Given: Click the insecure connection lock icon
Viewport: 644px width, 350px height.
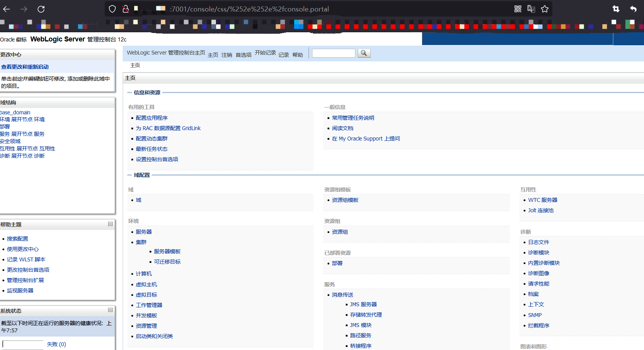Looking at the screenshot, I should (x=125, y=9).
